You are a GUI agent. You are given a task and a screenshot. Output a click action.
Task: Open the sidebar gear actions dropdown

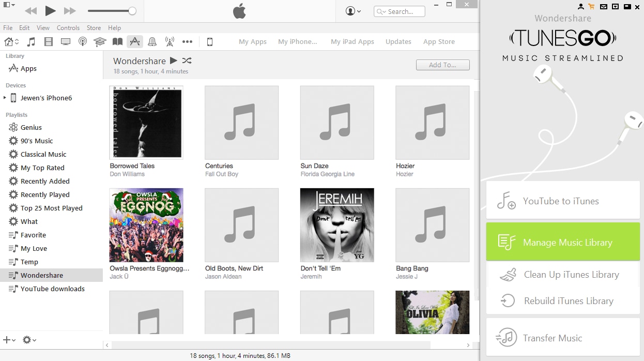click(29, 340)
